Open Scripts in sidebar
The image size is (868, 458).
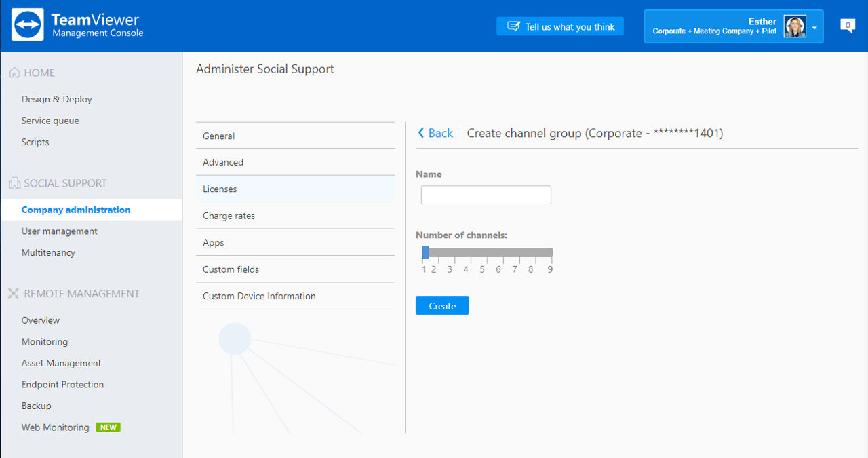[35, 142]
